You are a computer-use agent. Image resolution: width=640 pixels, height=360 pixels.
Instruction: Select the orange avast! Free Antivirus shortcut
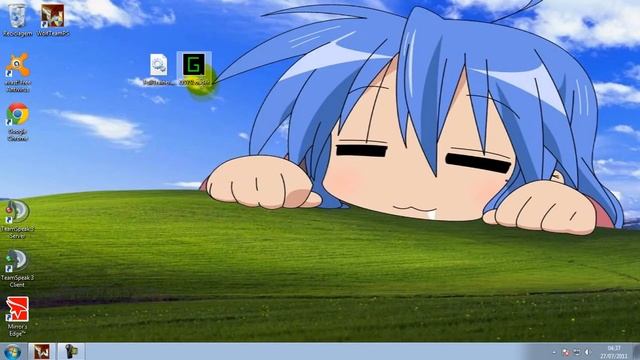(x=18, y=72)
